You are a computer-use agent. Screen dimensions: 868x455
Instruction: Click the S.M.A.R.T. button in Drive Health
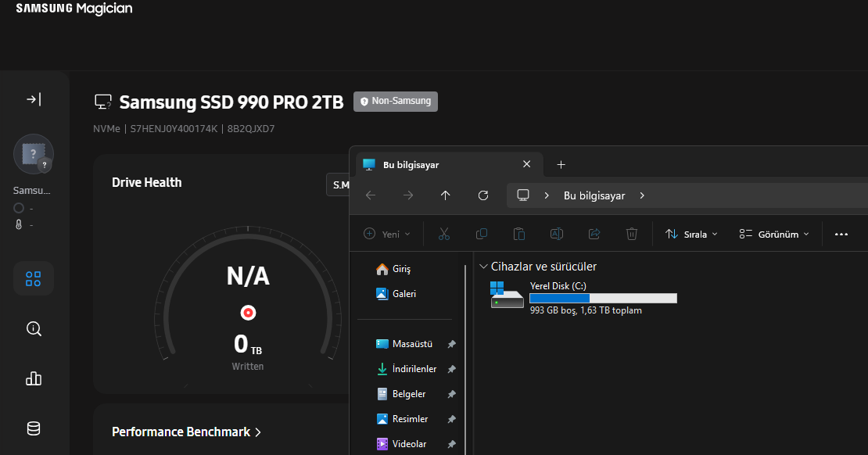339,185
